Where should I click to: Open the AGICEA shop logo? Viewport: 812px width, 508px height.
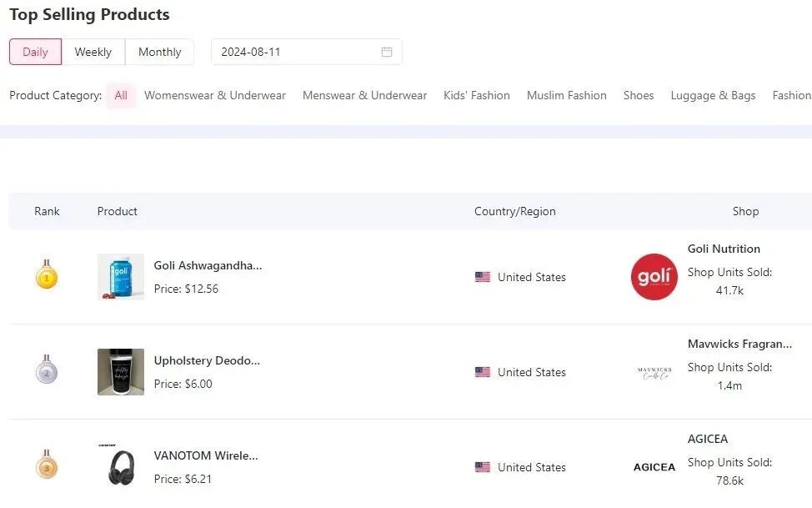tap(654, 467)
